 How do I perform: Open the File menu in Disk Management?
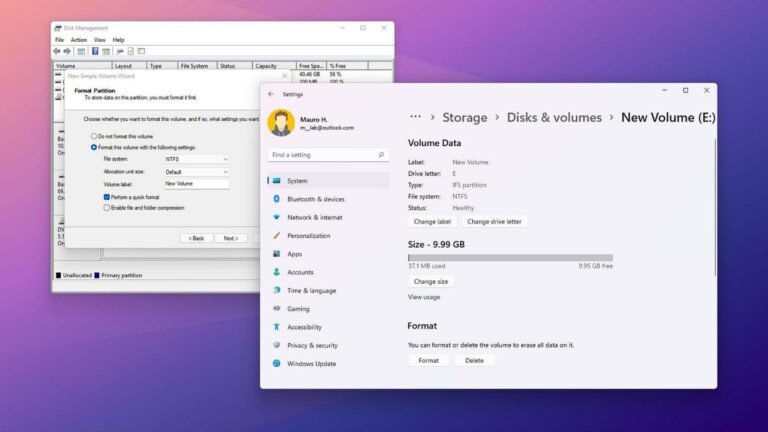59,40
